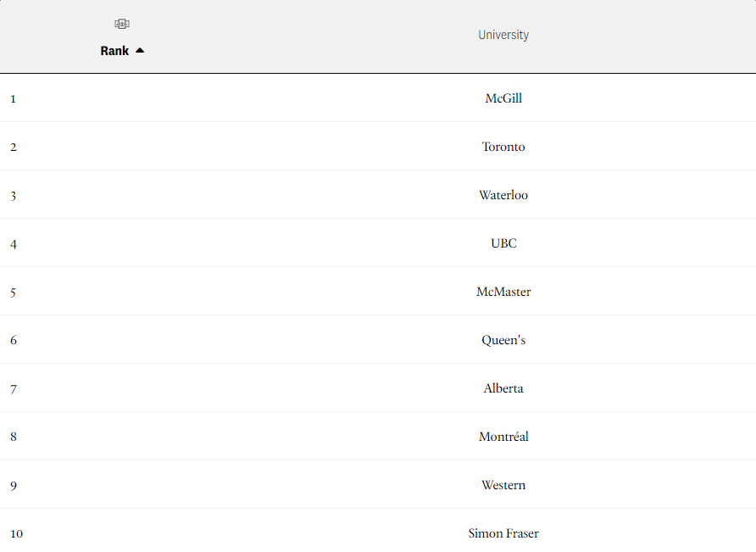Screen dimensions: 756x552
Task: Click rank number 1 cell
Action: click(14, 98)
